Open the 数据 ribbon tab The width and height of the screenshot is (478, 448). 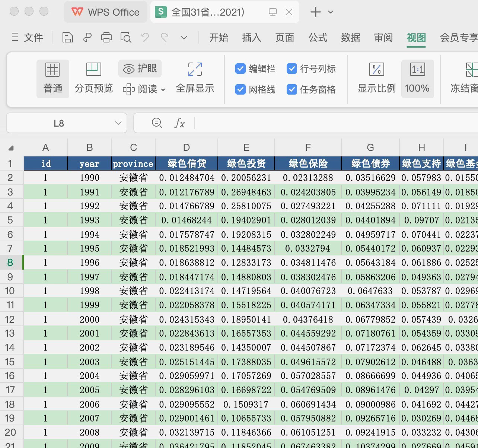pyautogui.click(x=350, y=38)
